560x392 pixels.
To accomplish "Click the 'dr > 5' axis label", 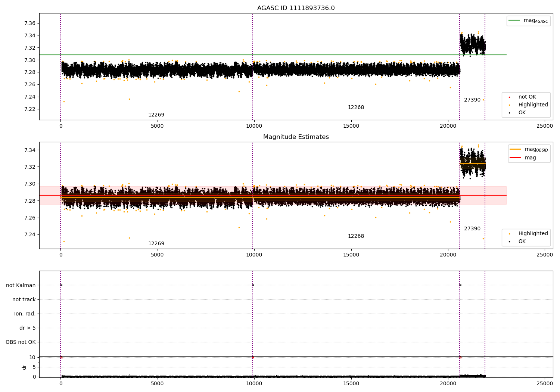I will tap(28, 328).
